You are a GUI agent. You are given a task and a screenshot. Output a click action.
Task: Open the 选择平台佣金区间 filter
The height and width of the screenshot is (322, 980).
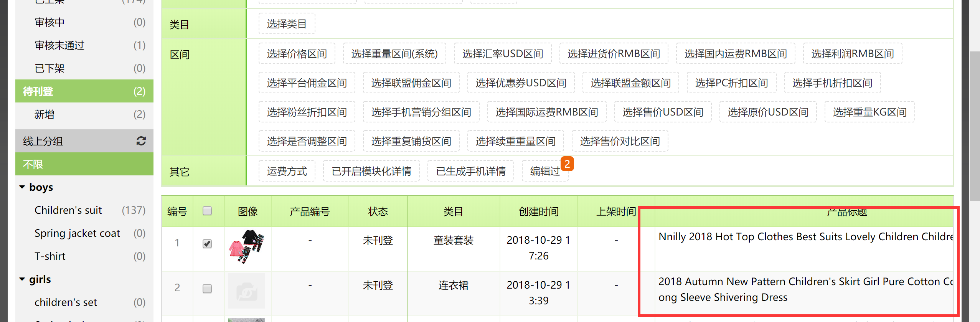[x=307, y=83]
